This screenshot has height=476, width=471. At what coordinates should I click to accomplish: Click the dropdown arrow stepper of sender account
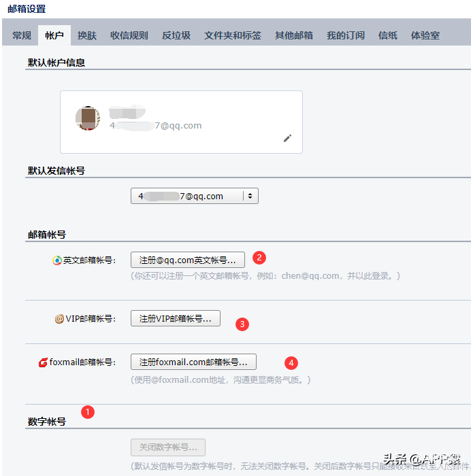pos(250,196)
